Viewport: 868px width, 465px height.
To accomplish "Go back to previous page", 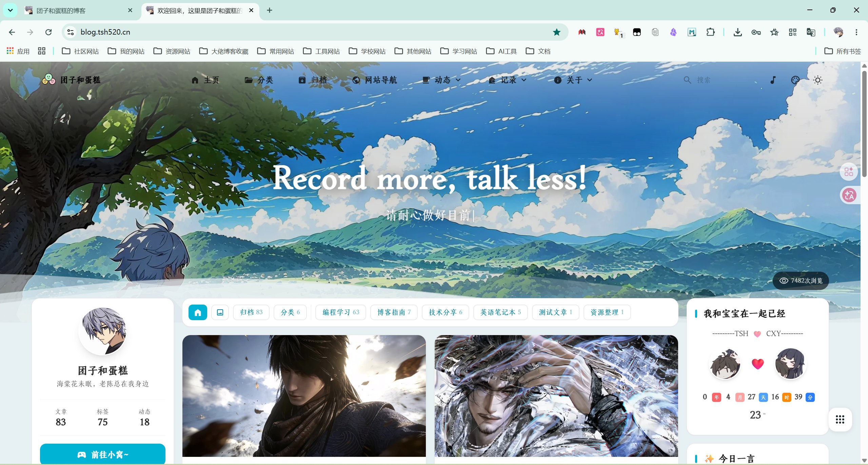I will [x=12, y=32].
